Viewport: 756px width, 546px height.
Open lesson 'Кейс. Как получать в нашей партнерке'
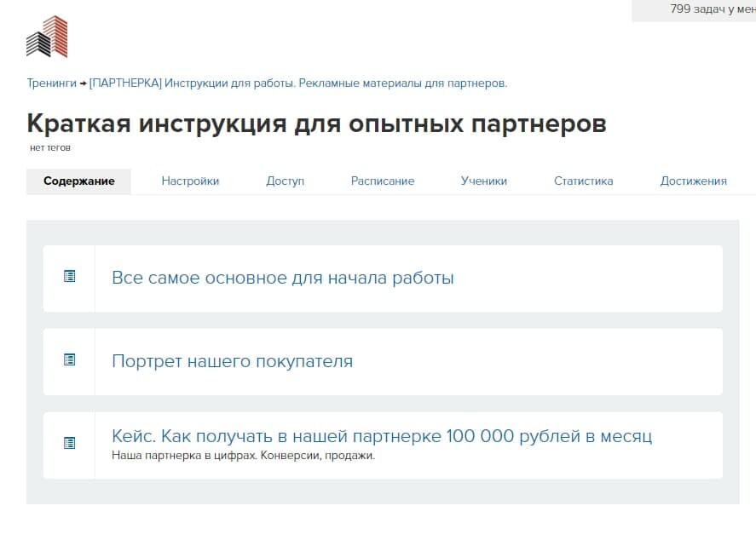click(381, 436)
